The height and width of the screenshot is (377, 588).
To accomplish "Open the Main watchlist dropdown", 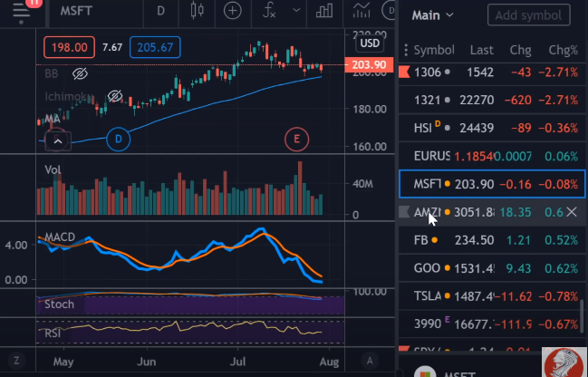I will point(432,15).
